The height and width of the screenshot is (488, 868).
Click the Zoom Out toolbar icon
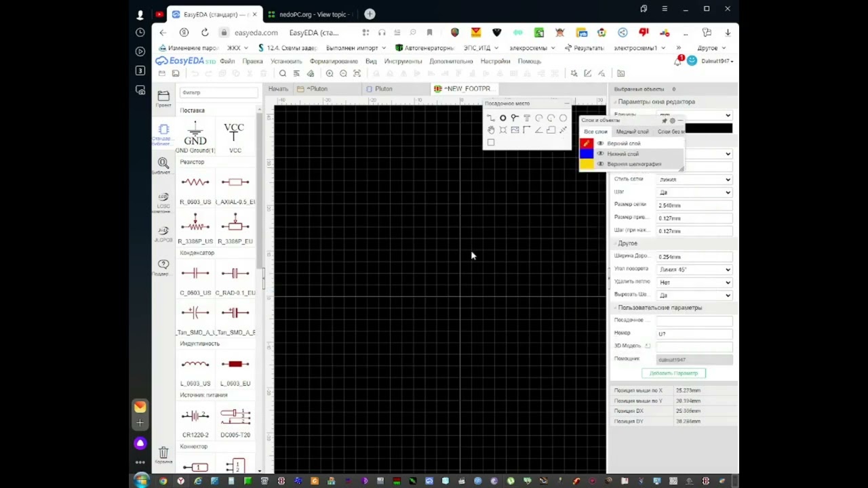click(x=343, y=73)
